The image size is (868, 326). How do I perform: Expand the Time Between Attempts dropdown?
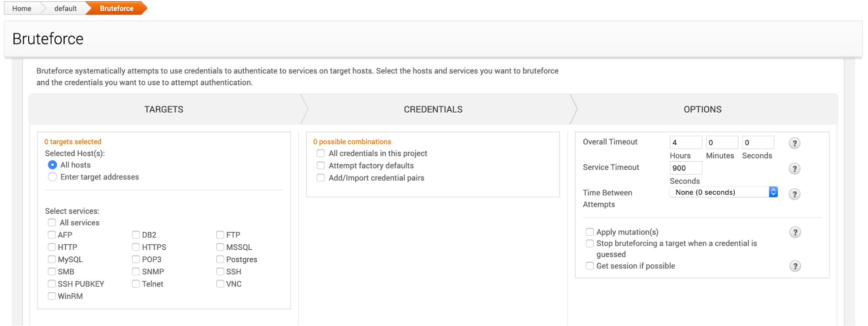click(723, 192)
